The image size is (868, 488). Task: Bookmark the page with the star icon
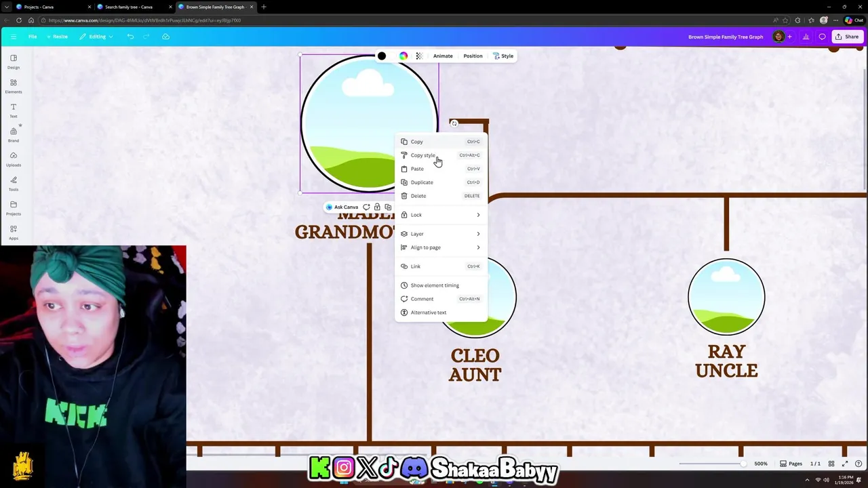point(786,20)
